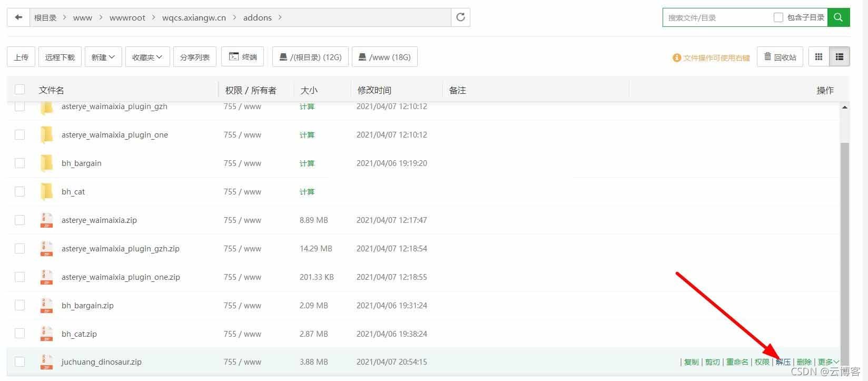The image size is (868, 381).
Task: Navigate to 根目录 in breadcrumb
Action: (45, 17)
